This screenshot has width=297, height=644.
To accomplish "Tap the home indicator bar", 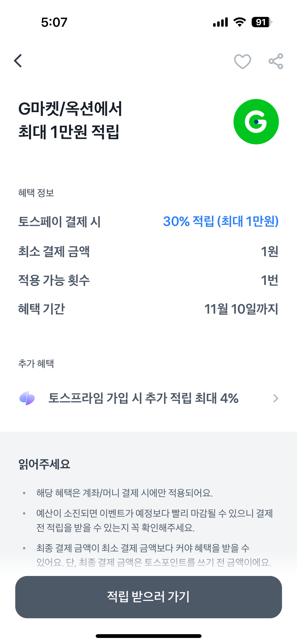I will coord(148,636).
